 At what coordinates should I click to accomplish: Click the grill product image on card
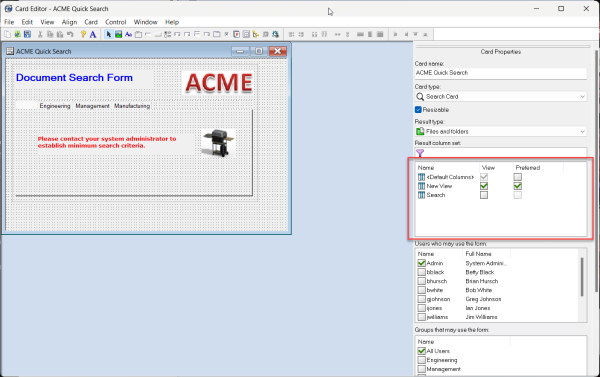click(x=218, y=143)
